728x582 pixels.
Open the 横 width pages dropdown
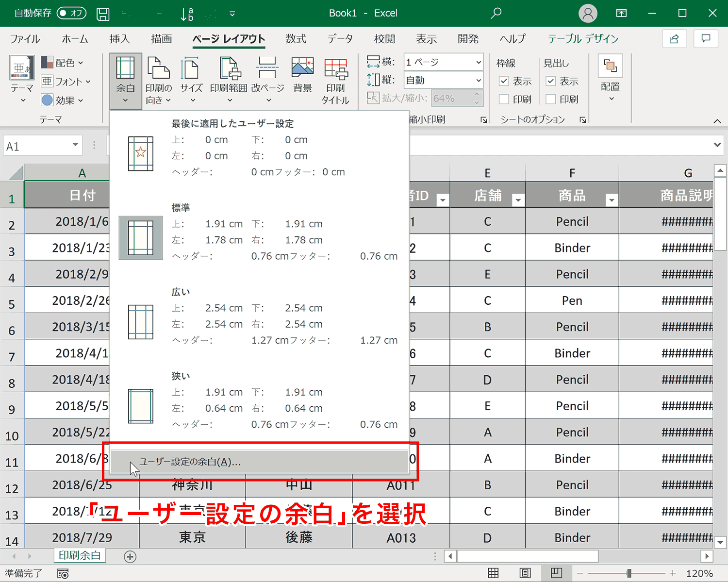click(x=478, y=62)
